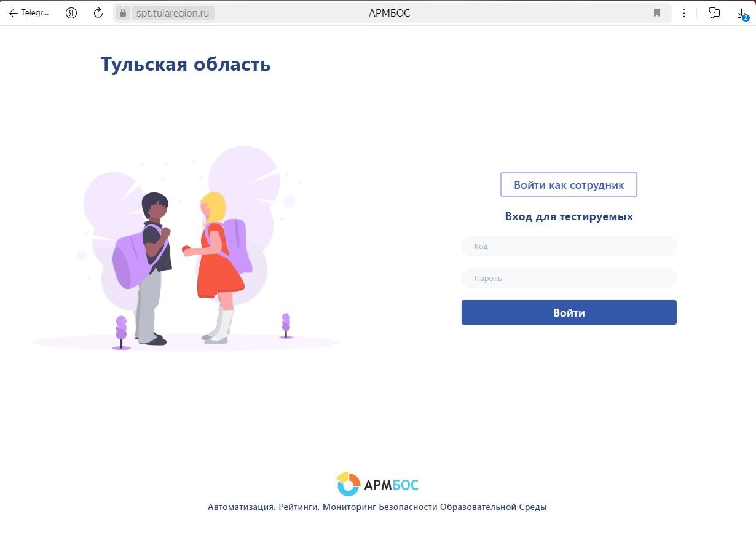
Task: Open the browser three-dot menu
Action: 684,13
